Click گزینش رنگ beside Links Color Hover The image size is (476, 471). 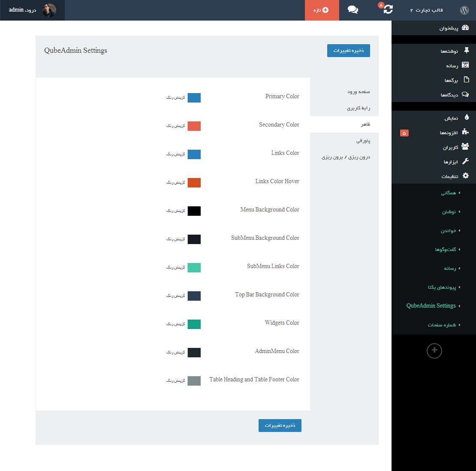(175, 182)
